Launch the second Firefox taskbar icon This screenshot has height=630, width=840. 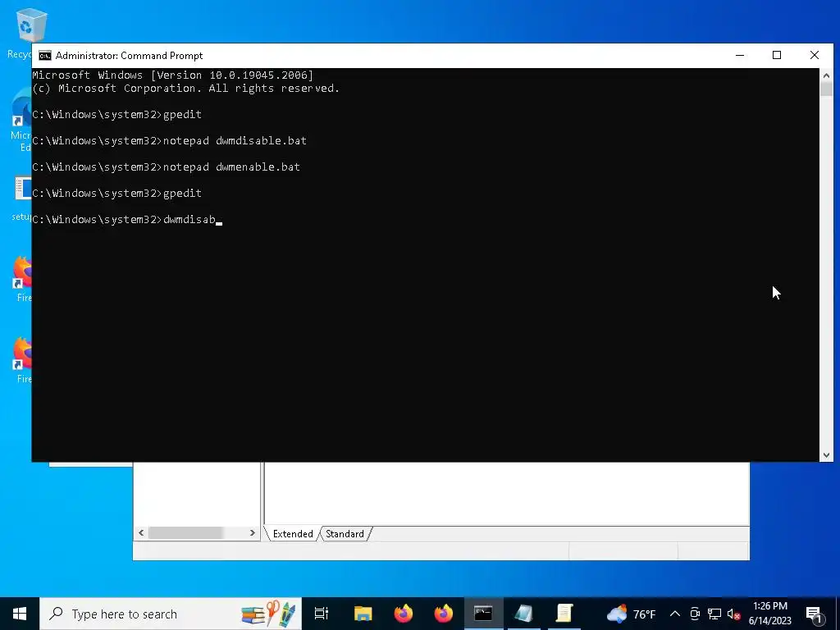coord(443,614)
